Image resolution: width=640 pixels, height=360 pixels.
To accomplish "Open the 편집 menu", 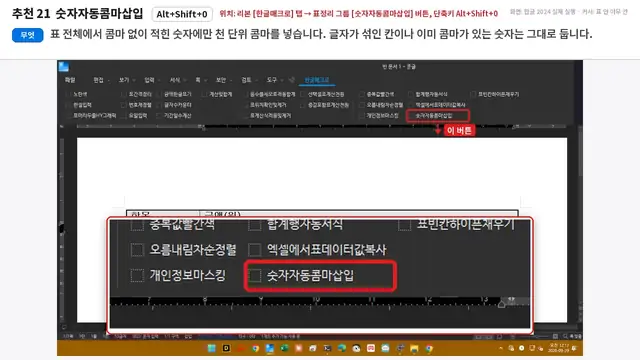I will (x=98, y=80).
